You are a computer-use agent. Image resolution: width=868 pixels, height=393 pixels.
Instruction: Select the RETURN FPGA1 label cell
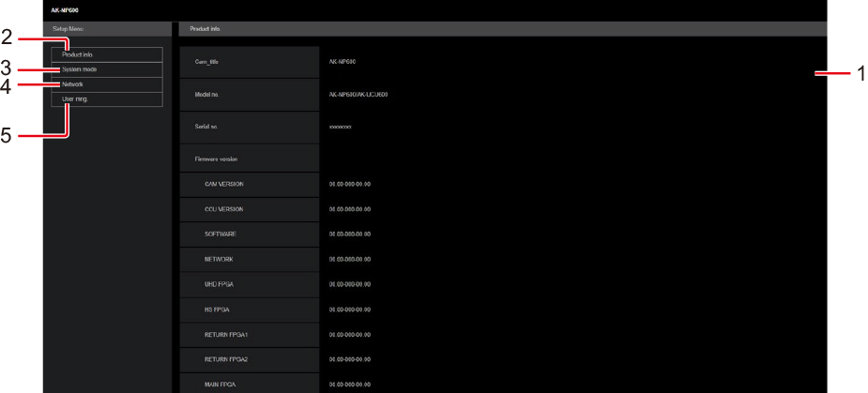250,335
